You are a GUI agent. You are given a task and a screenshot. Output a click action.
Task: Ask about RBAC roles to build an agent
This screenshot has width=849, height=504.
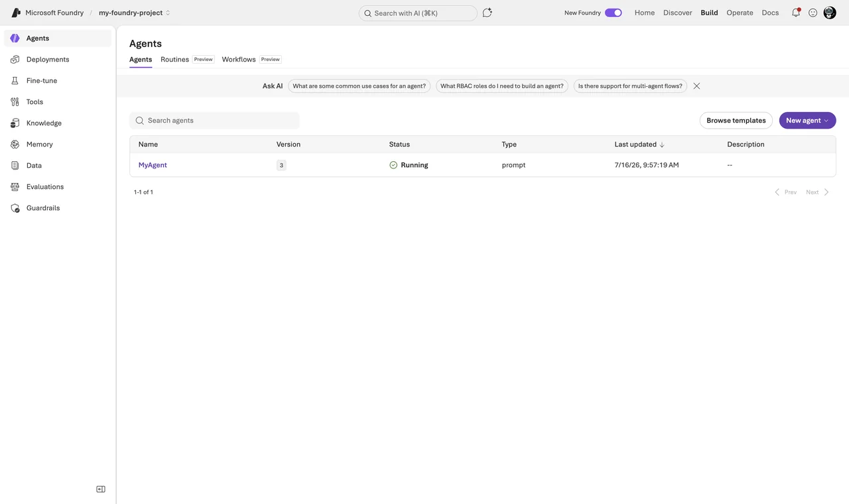pyautogui.click(x=502, y=86)
